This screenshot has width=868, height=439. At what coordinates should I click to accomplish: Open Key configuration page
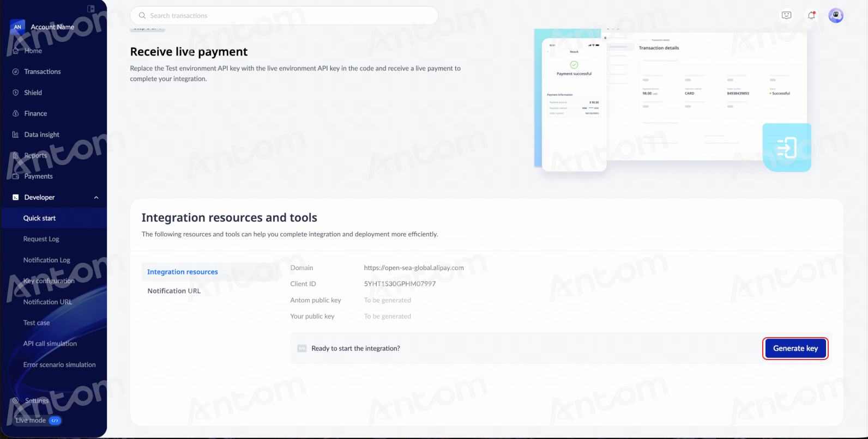coord(49,281)
